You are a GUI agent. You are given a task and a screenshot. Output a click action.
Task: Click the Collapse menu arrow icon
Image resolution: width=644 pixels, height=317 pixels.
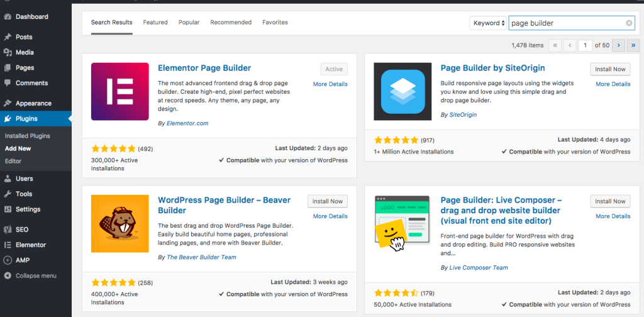[x=8, y=275]
